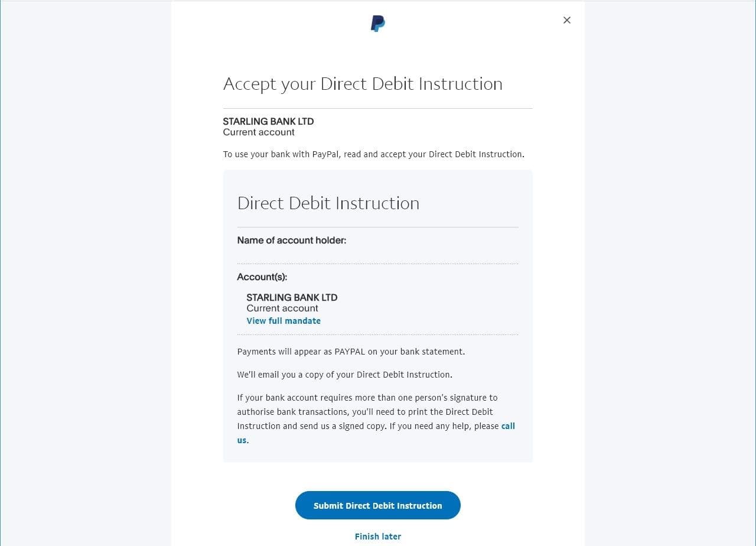Open the View full mandate link
This screenshot has height=546, width=756.
click(283, 321)
